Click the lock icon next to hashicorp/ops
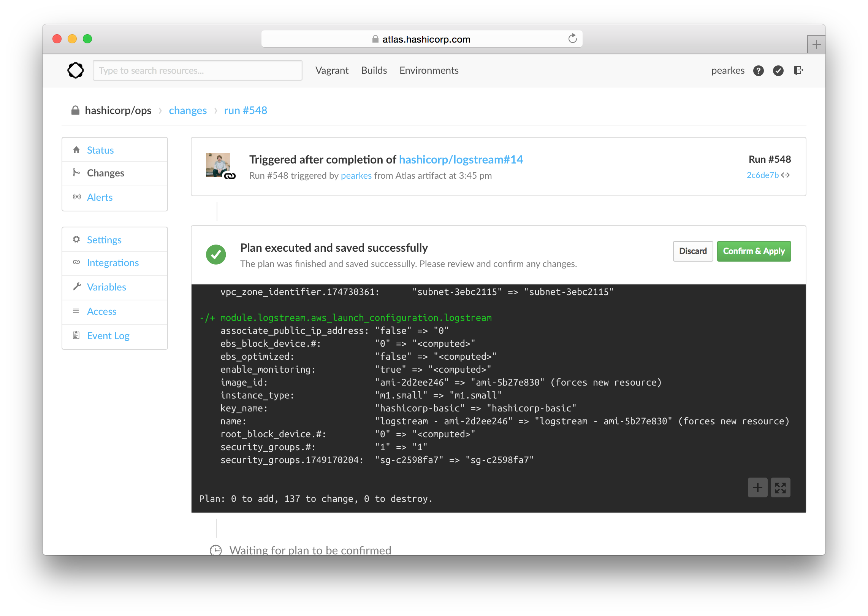Screen dimensions: 868x616 (76, 110)
